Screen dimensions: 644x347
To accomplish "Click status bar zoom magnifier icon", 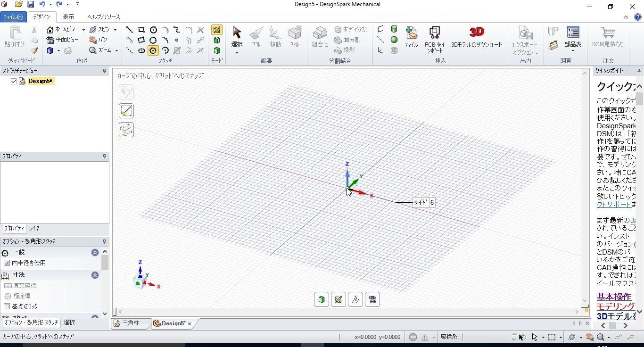I will coord(601,337).
